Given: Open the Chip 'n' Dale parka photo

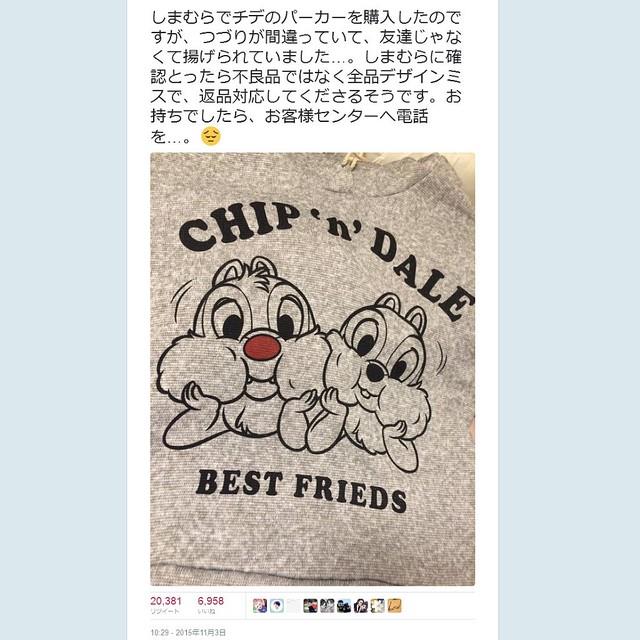Looking at the screenshot, I should pos(312,369).
